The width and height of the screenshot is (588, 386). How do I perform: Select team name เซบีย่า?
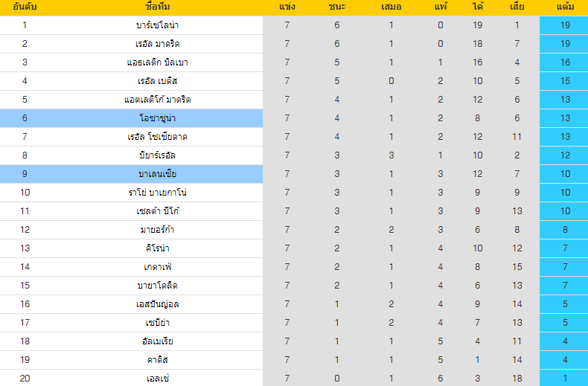tap(158, 323)
